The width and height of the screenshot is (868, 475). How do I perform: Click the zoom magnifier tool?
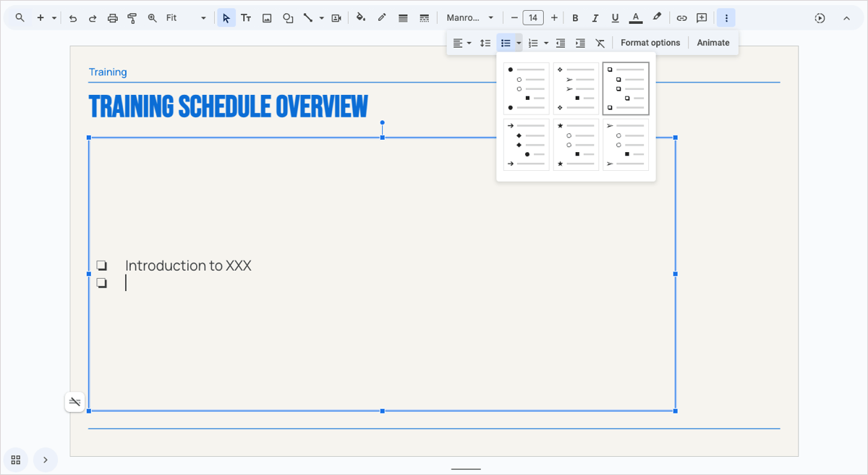(x=152, y=18)
